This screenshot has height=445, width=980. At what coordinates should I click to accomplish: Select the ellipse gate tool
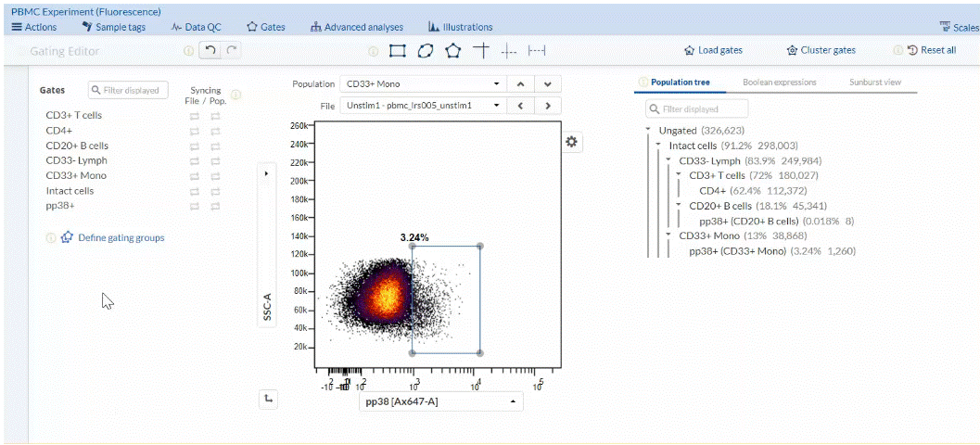pyautogui.click(x=425, y=50)
